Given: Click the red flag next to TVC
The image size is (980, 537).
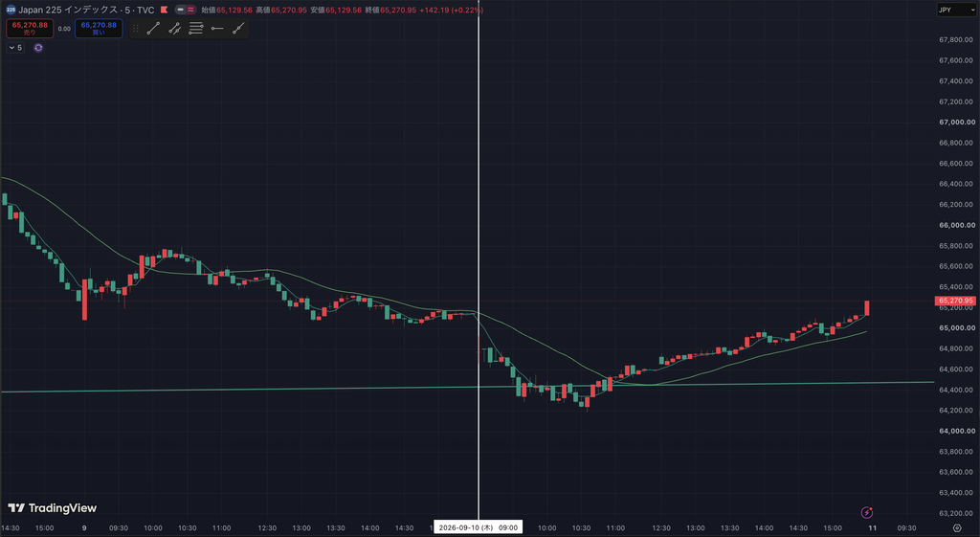Looking at the screenshot, I should coord(165,10).
